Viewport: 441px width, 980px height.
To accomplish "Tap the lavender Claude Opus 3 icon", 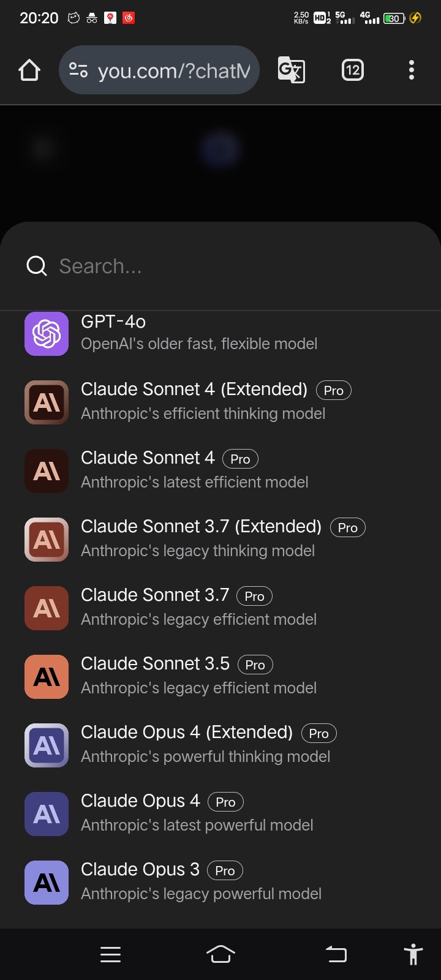I will (x=47, y=883).
